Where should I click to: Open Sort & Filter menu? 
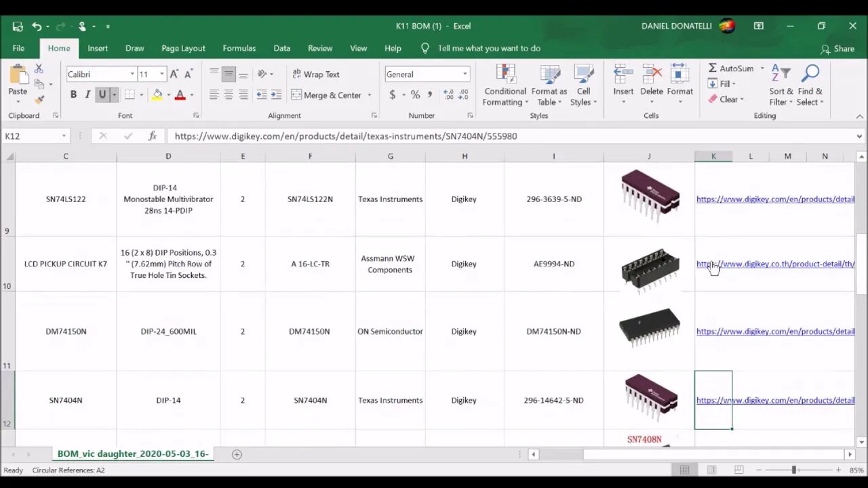pos(781,85)
